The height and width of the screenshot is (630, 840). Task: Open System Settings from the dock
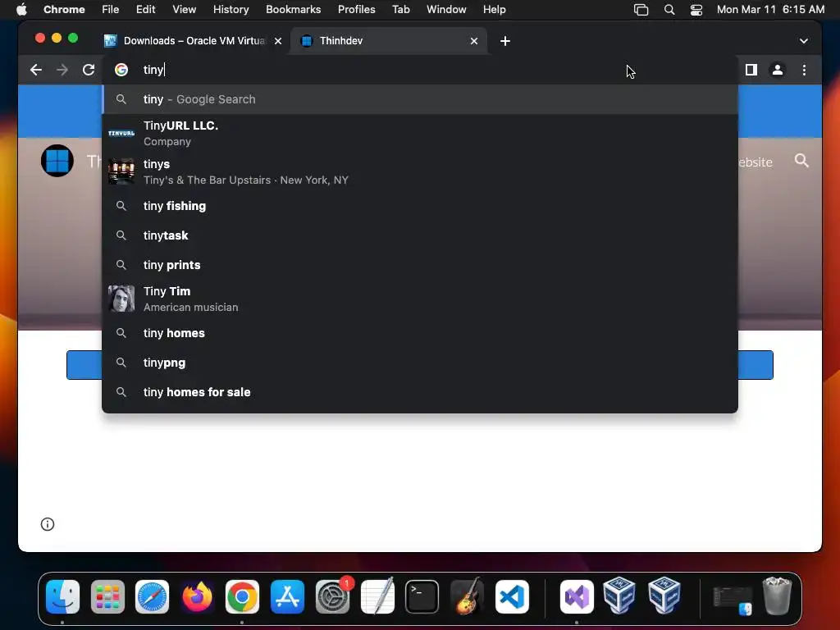[332, 596]
